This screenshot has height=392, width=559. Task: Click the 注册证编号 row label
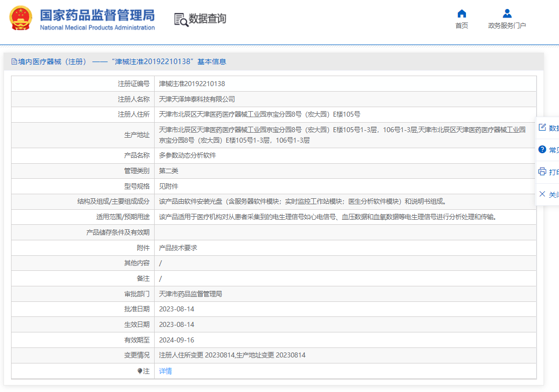coord(134,84)
